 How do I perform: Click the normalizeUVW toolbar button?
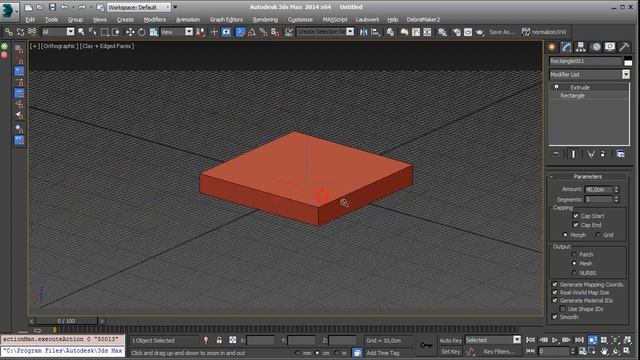click(x=544, y=32)
